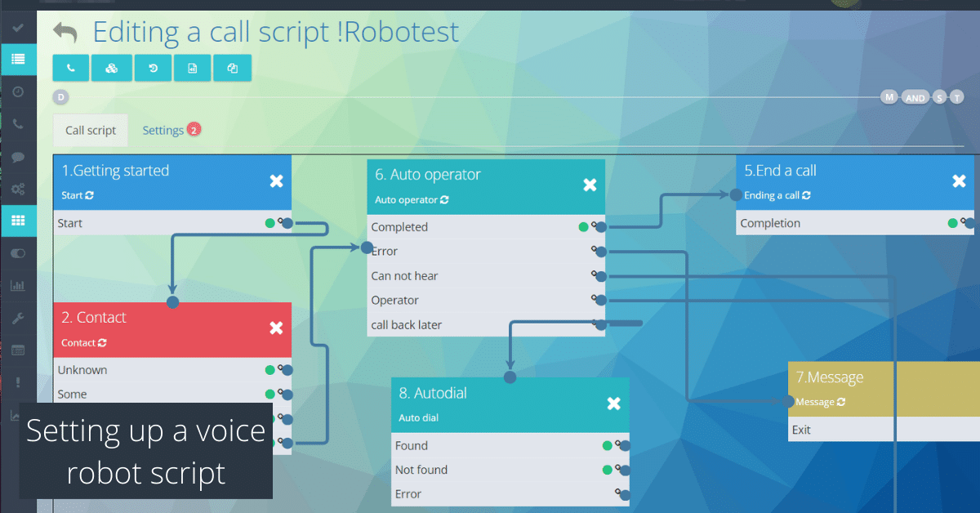
Task: Toggle the green dot on Unknown row
Action: point(269,370)
